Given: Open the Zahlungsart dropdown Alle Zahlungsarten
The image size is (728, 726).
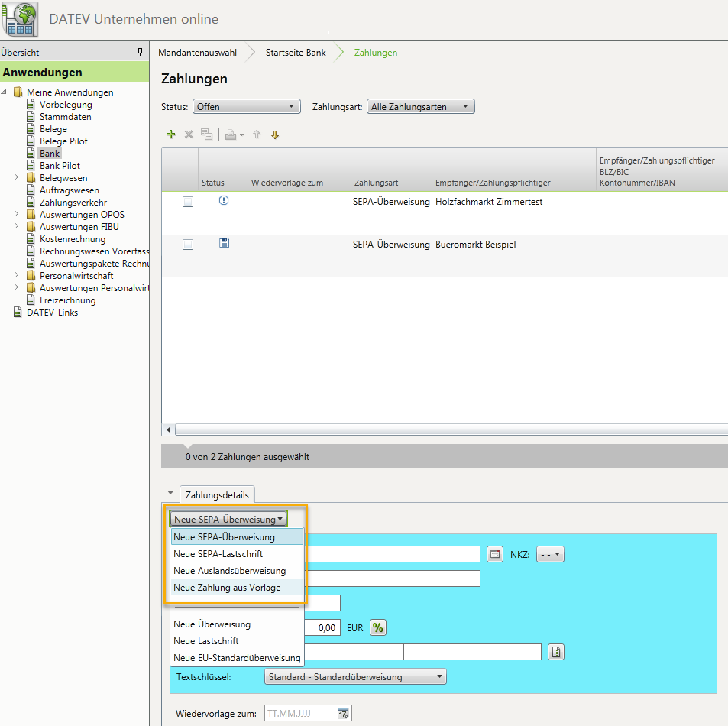Looking at the screenshot, I should pyautogui.click(x=421, y=106).
